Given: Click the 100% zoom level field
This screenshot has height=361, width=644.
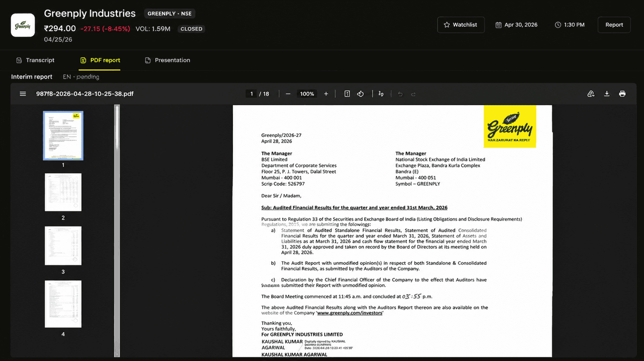Looking at the screenshot, I should tap(307, 94).
